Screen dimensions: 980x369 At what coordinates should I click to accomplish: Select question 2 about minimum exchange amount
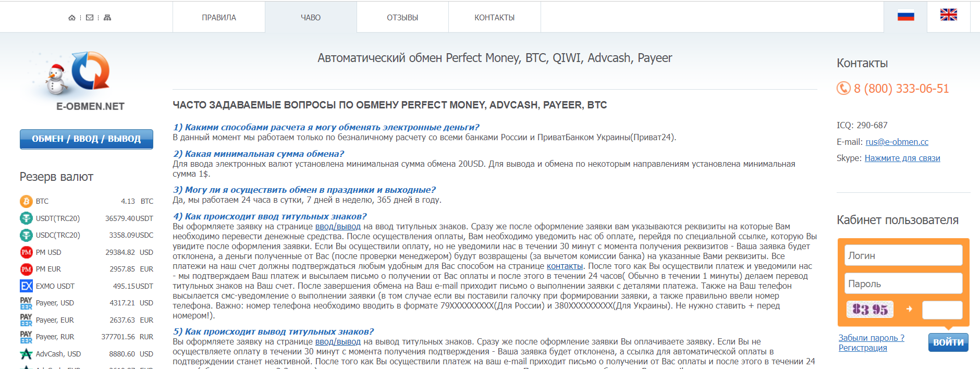pos(259,154)
